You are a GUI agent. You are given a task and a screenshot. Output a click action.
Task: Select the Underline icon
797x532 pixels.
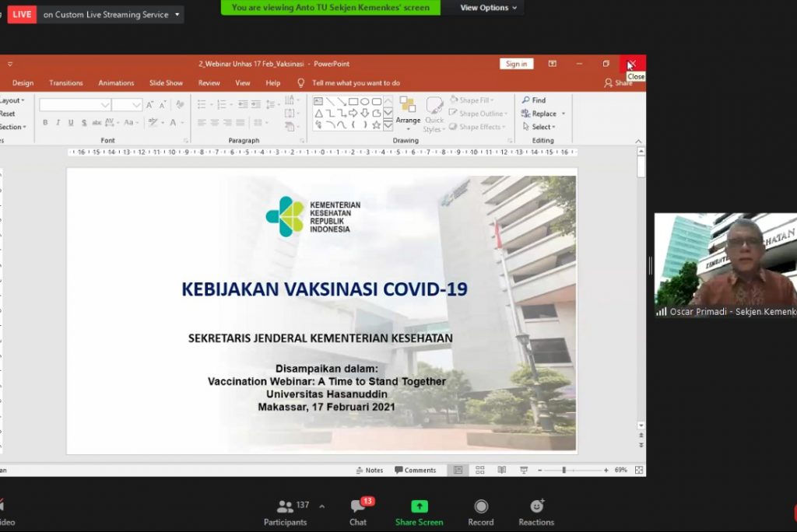click(x=72, y=121)
